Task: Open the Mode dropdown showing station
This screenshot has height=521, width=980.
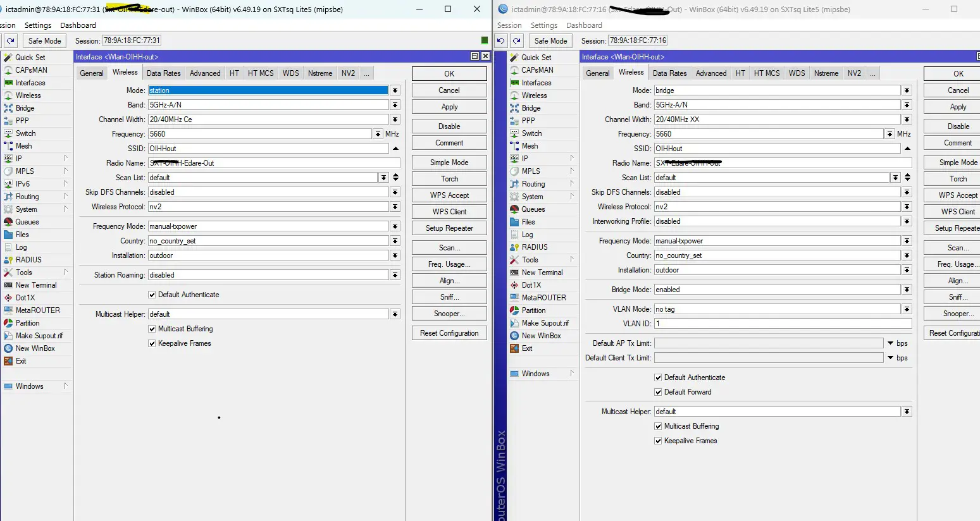Action: point(395,90)
